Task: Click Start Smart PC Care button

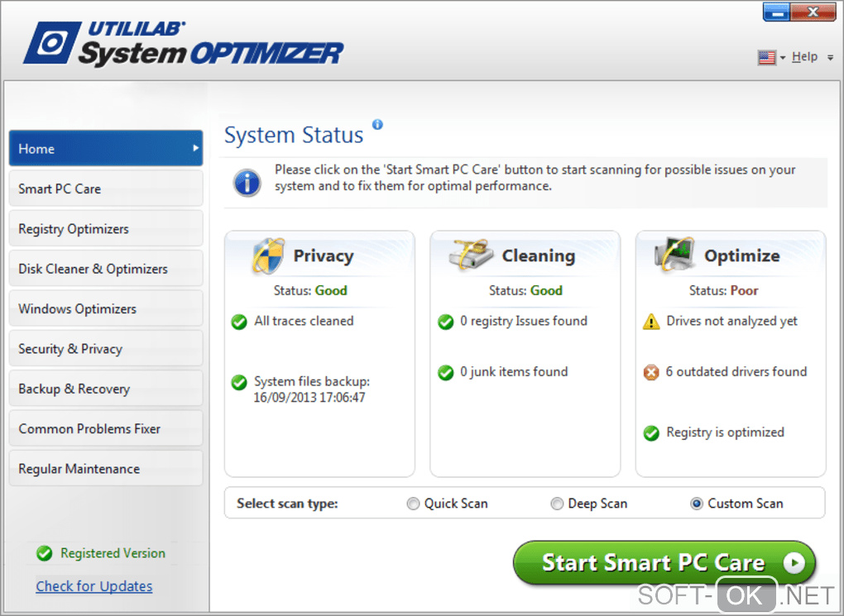Action: 664,563
